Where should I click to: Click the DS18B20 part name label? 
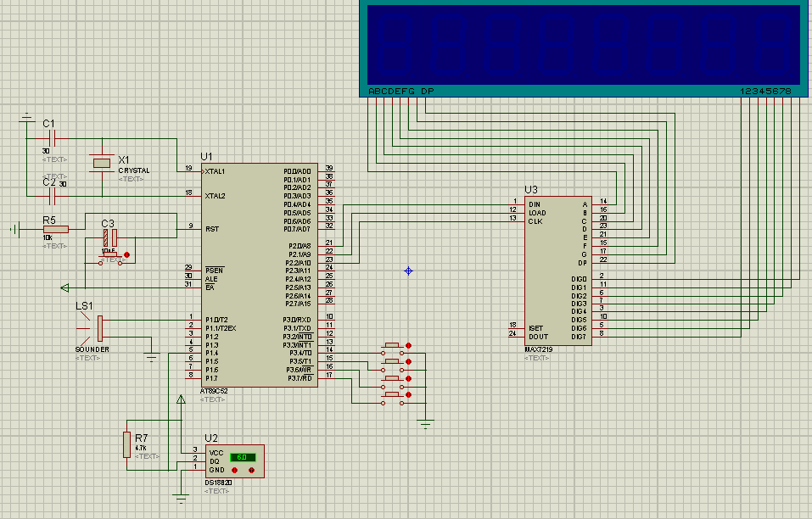tap(218, 483)
